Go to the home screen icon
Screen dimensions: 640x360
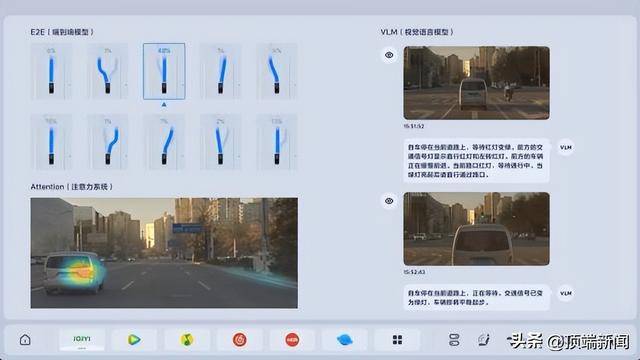click(x=25, y=340)
